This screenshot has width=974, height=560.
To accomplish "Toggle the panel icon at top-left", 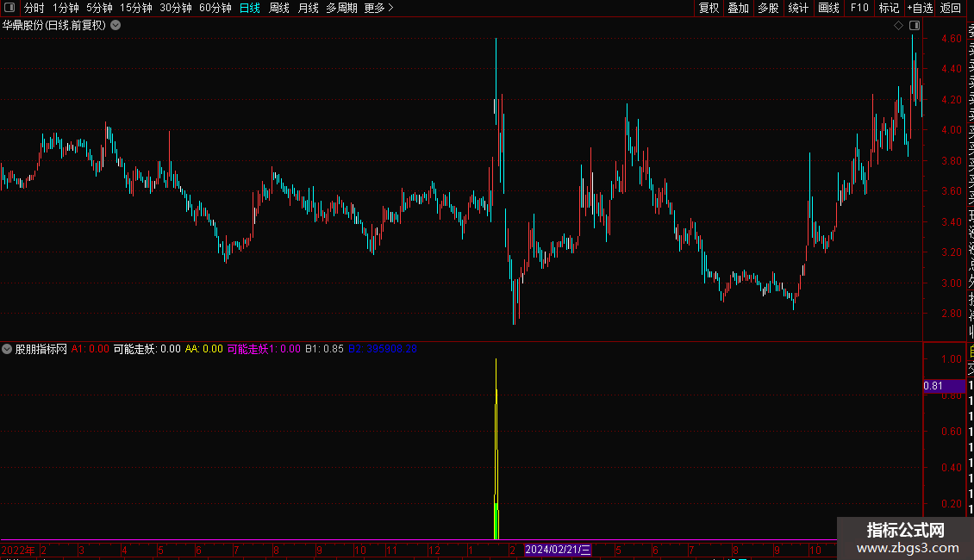I will pos(9,8).
